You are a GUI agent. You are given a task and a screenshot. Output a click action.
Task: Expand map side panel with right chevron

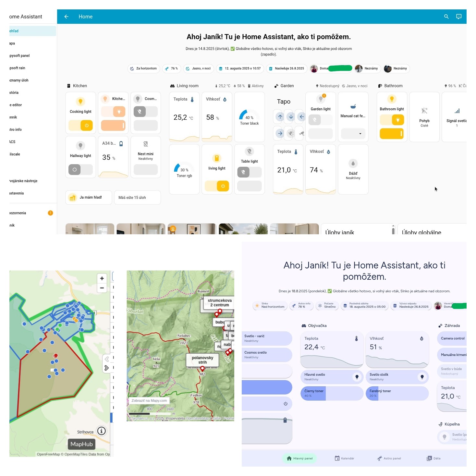pyautogui.click(x=106, y=368)
